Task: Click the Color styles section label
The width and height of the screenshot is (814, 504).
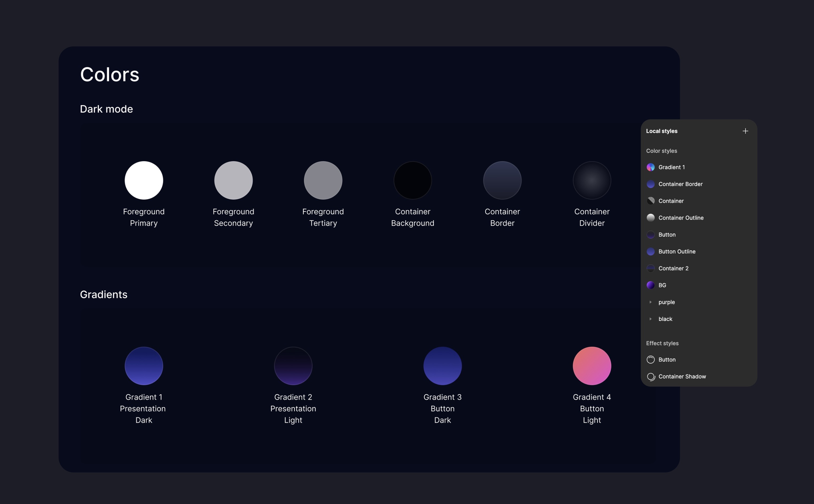Action: [x=661, y=151]
